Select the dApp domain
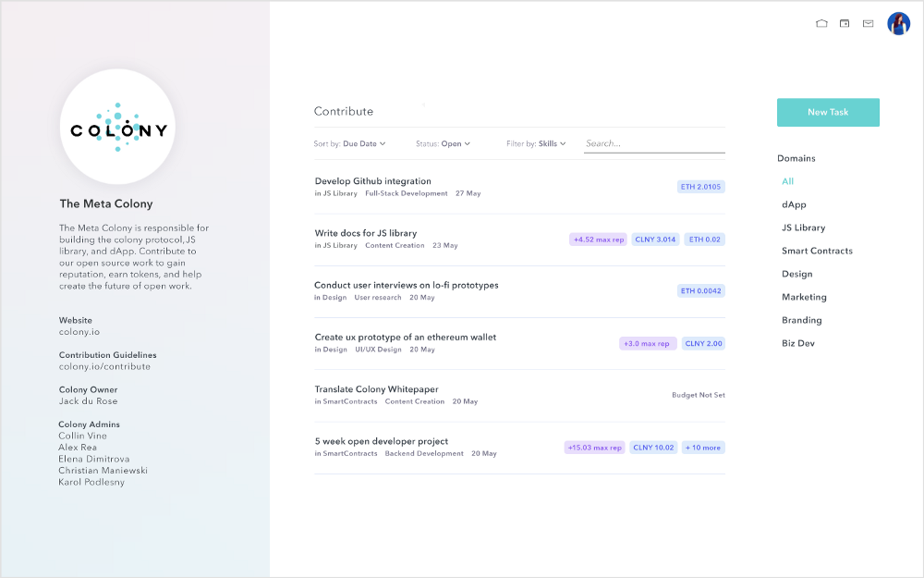The image size is (924, 578). point(794,204)
